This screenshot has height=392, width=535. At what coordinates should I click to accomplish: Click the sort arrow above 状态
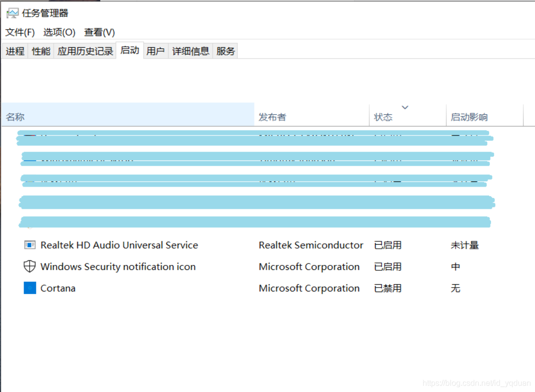coord(405,107)
